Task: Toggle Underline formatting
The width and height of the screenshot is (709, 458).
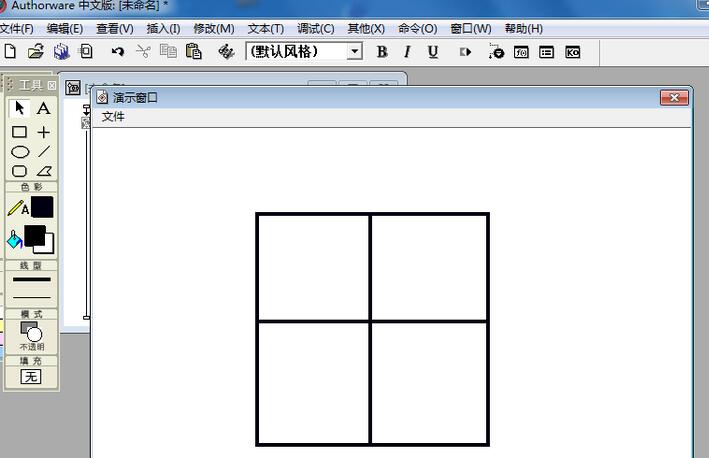Action: coord(433,52)
